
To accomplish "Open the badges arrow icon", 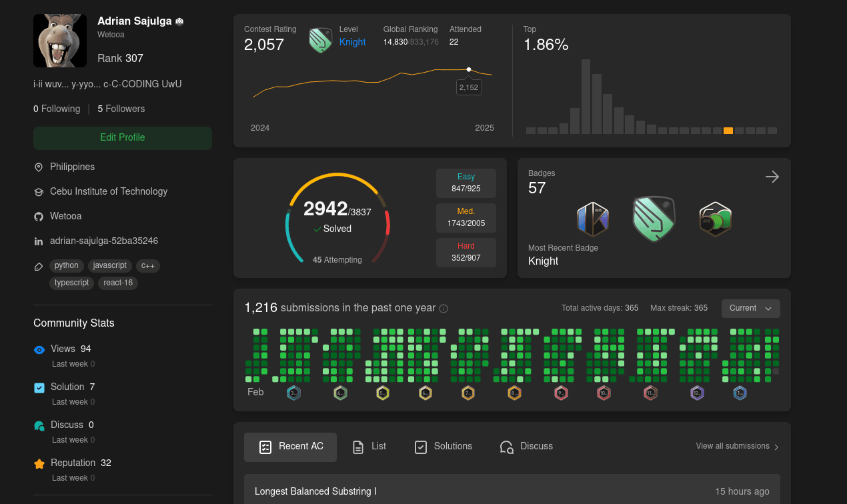I will click(772, 177).
